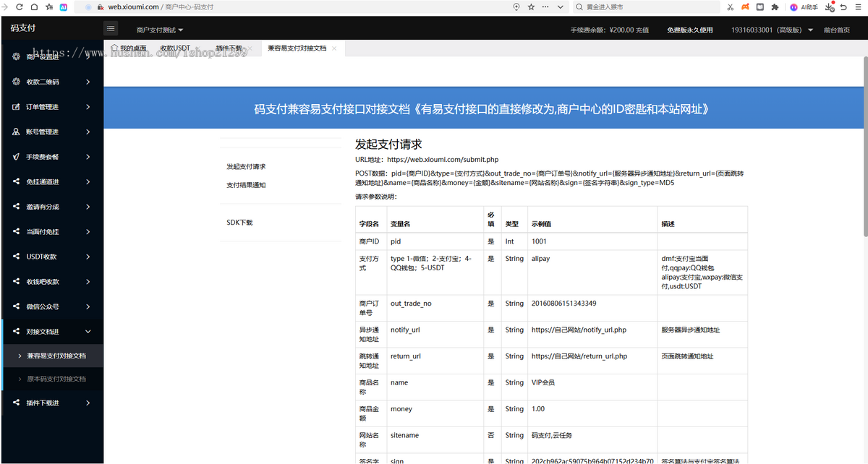Jump to 支付结果通知 section link
Screen dimensions: 868x464
click(x=246, y=185)
